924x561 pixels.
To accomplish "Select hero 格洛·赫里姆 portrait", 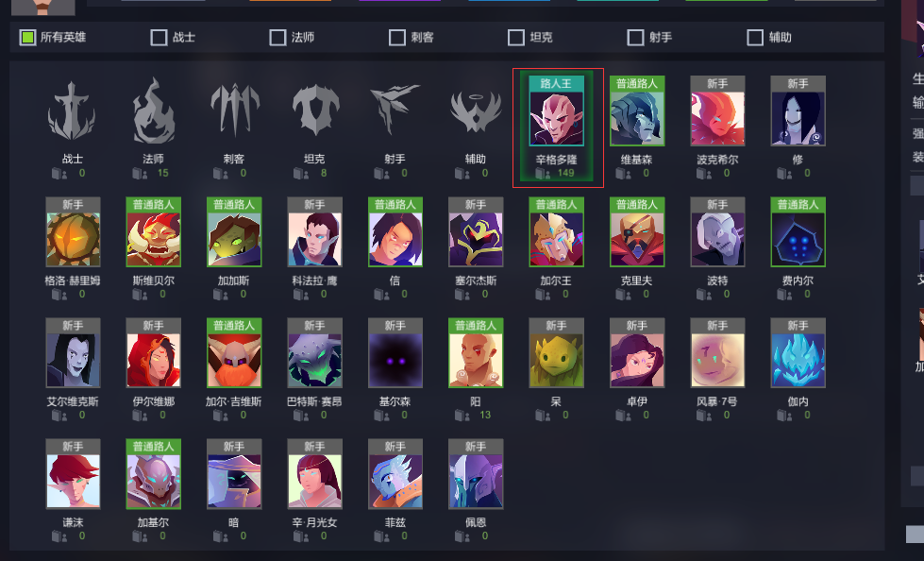I will [x=73, y=231].
